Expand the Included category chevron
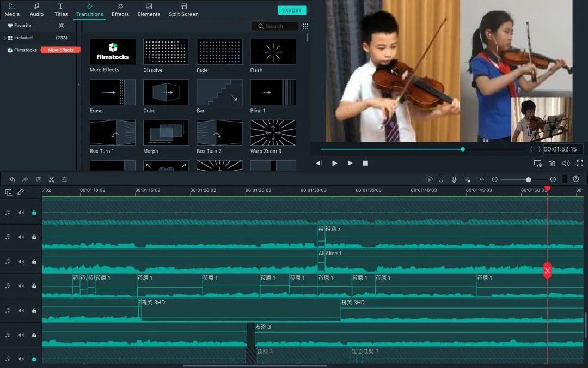This screenshot has height=368, width=588. tap(4, 38)
